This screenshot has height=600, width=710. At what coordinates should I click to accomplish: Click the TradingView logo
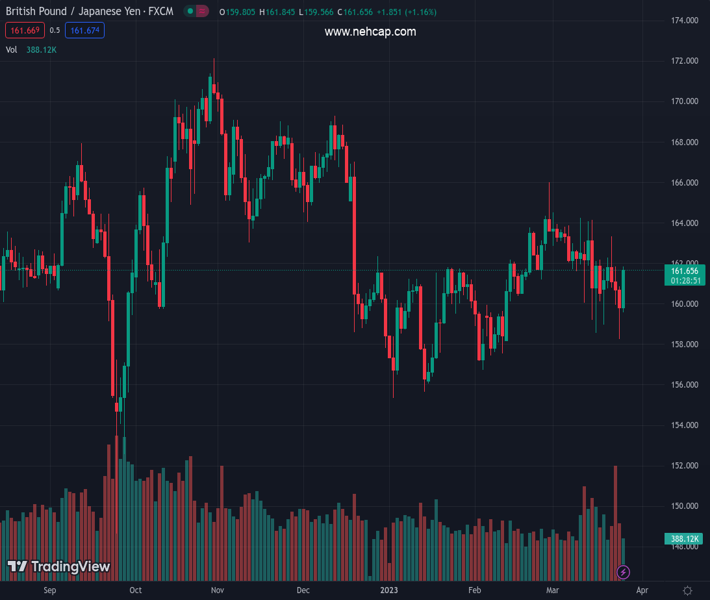pos(59,567)
